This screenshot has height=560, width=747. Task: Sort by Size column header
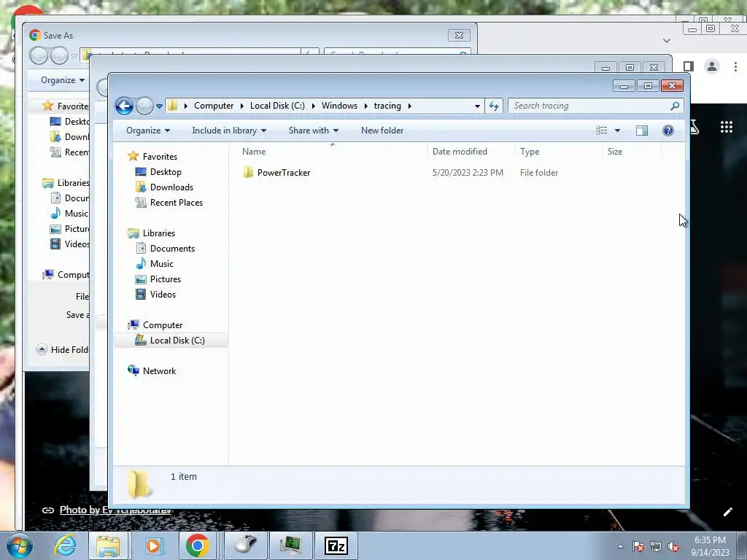coord(632,152)
